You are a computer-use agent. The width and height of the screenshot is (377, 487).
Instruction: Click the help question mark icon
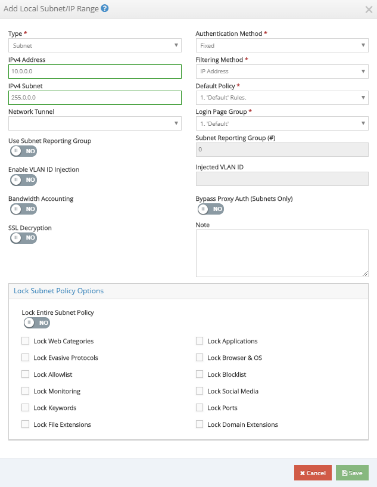[105, 8]
